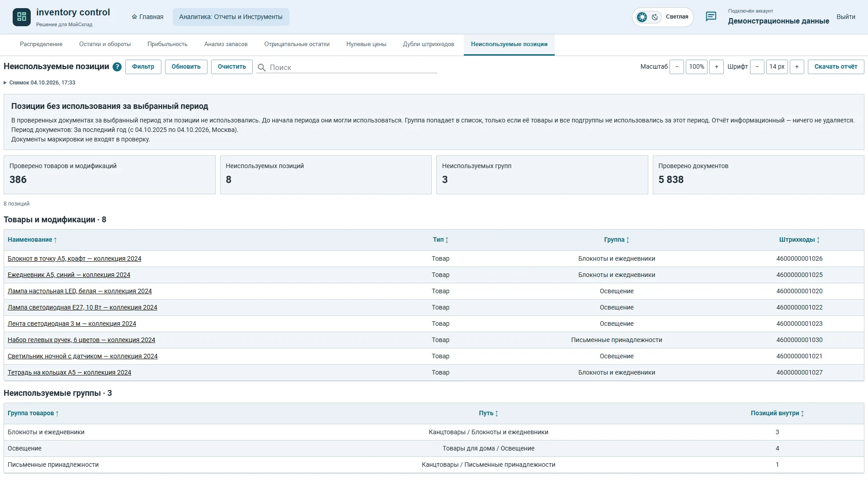Click the inventory control logo icon
868x488 pixels.
coord(21,17)
